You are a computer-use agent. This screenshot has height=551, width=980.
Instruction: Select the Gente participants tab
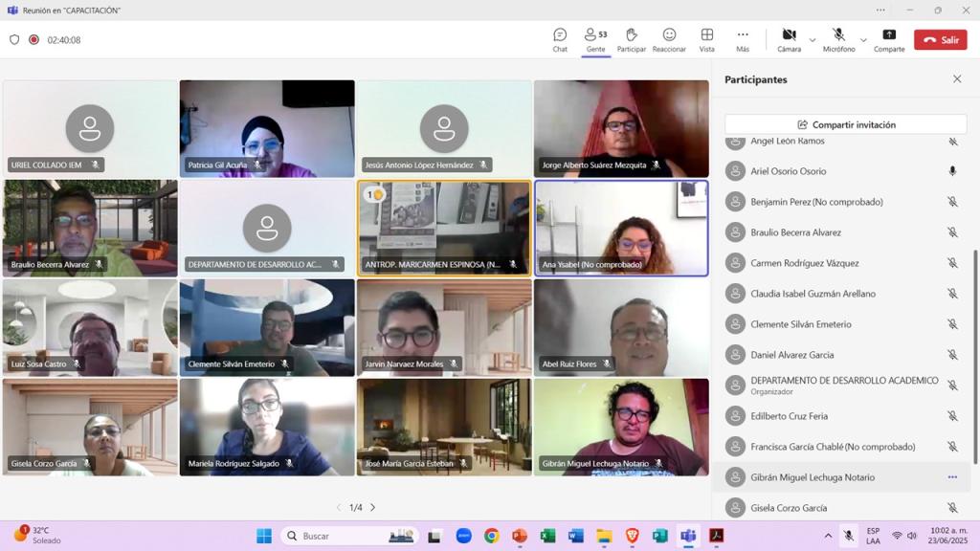click(595, 39)
